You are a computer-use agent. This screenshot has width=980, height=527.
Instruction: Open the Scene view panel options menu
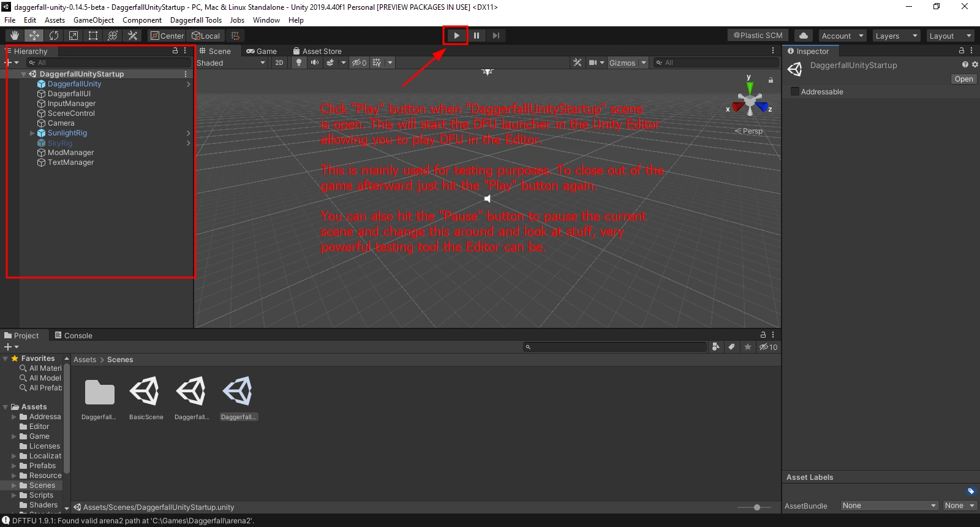773,51
